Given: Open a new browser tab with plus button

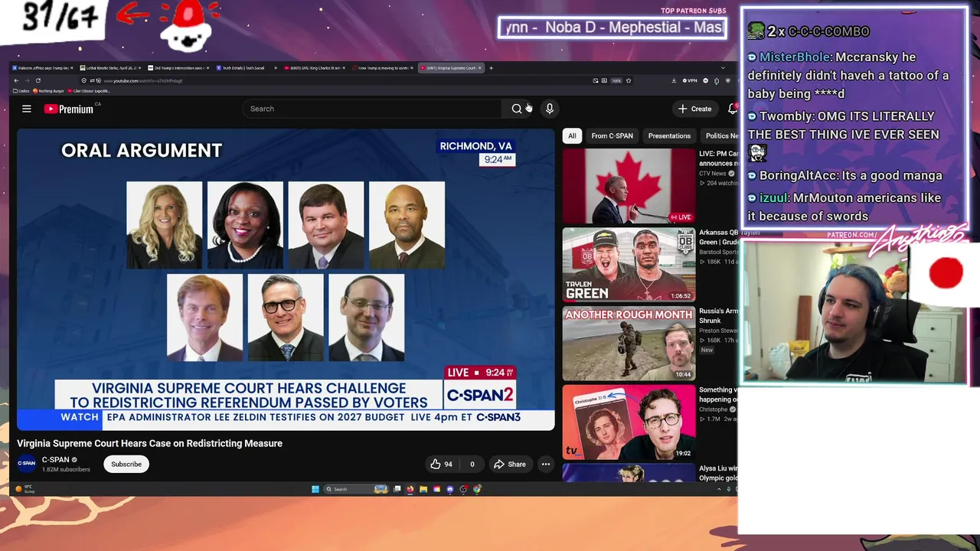Looking at the screenshot, I should coord(491,68).
